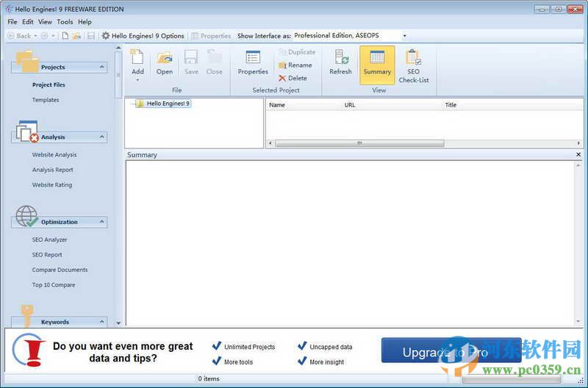
Task: Open Analysis Report
Action: 52,170
